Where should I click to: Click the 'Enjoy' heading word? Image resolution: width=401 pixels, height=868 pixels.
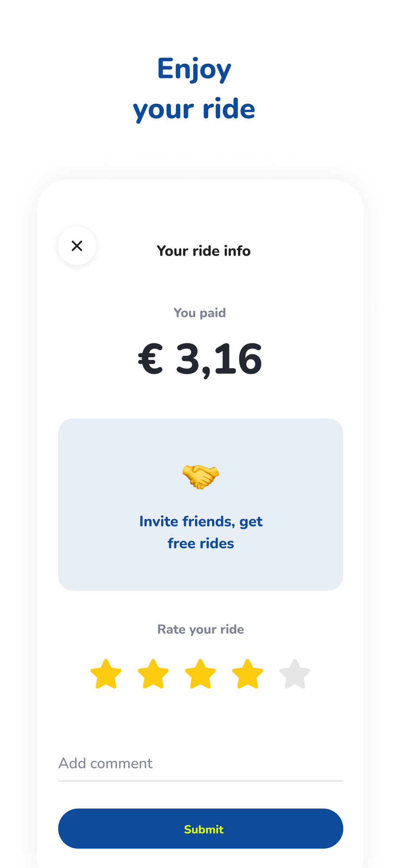coord(194,69)
